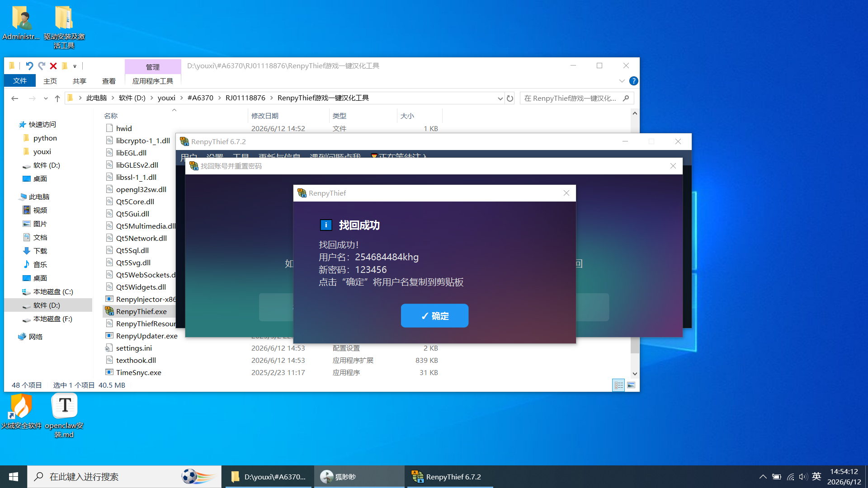The width and height of the screenshot is (868, 488).
Task: Click the 确定 button in success dialog
Action: (x=434, y=316)
